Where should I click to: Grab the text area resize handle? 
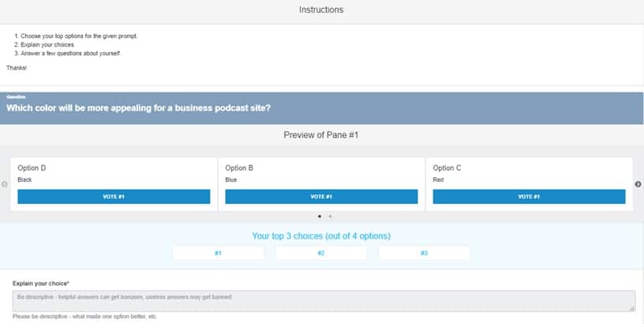pos(631,308)
